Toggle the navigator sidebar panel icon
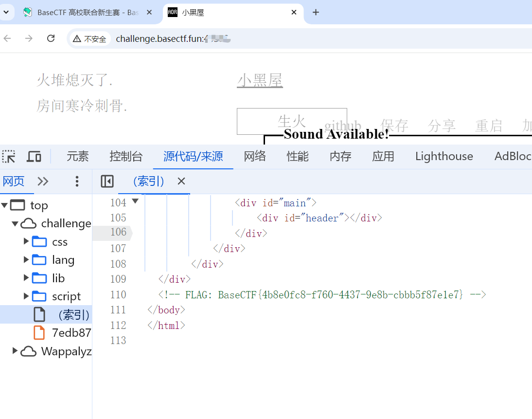Screen dimensions: 532x419 107,182
